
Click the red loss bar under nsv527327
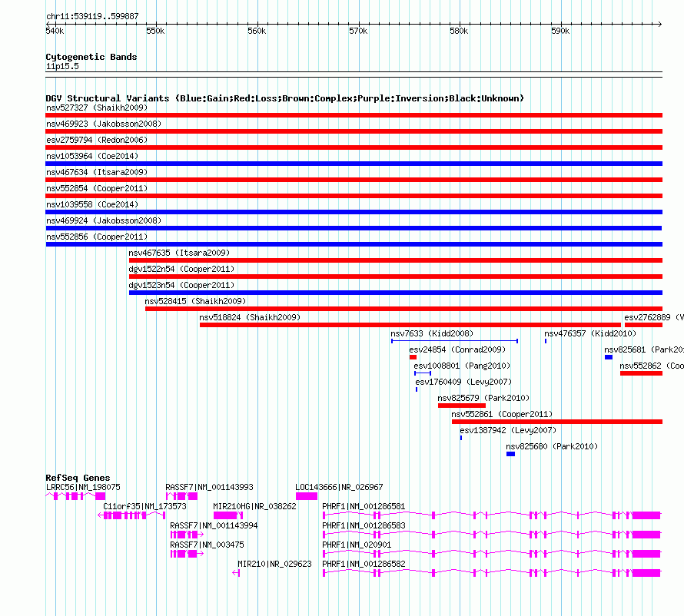pos(354,115)
